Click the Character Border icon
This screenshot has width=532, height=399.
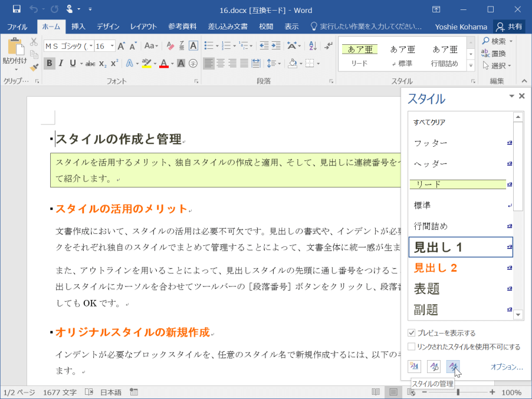pyautogui.click(x=193, y=45)
